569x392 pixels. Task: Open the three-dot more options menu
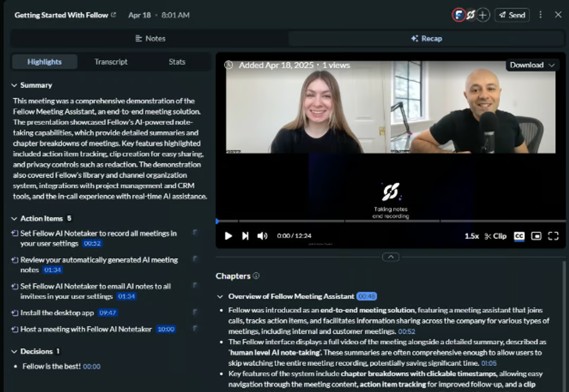pyautogui.click(x=541, y=15)
